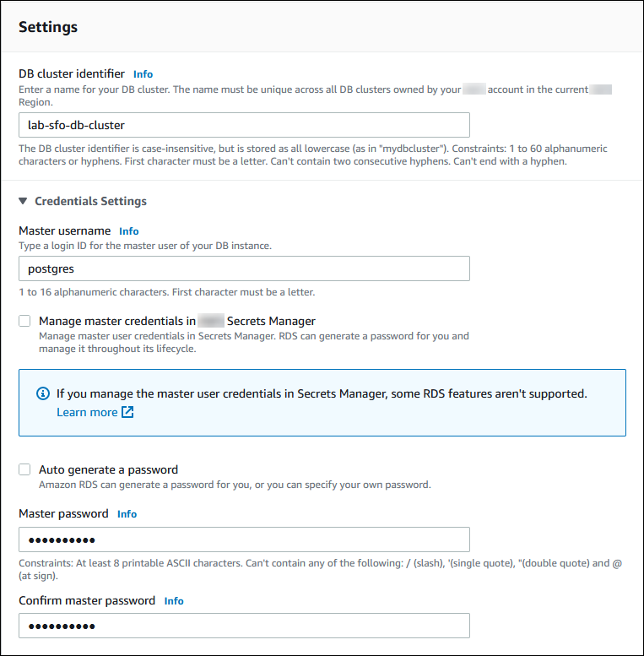Open Info link next to Master password
The height and width of the screenshot is (656, 644).
pyautogui.click(x=127, y=514)
